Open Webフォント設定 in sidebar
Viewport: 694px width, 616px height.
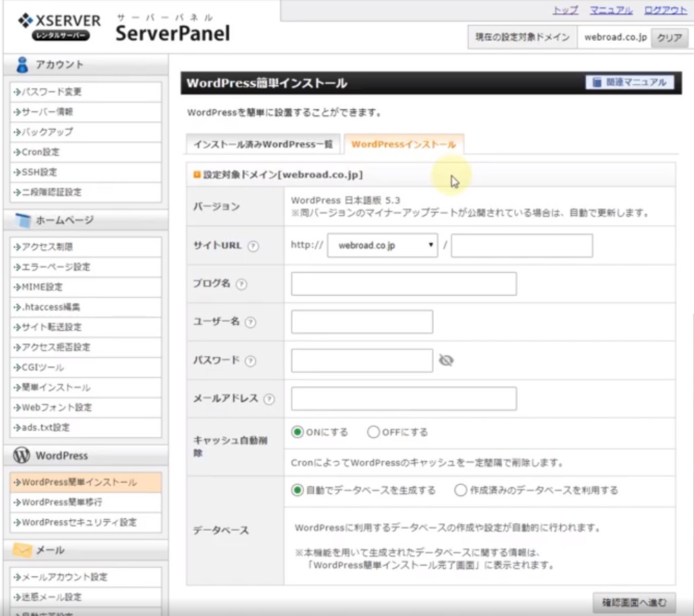click(x=86, y=408)
